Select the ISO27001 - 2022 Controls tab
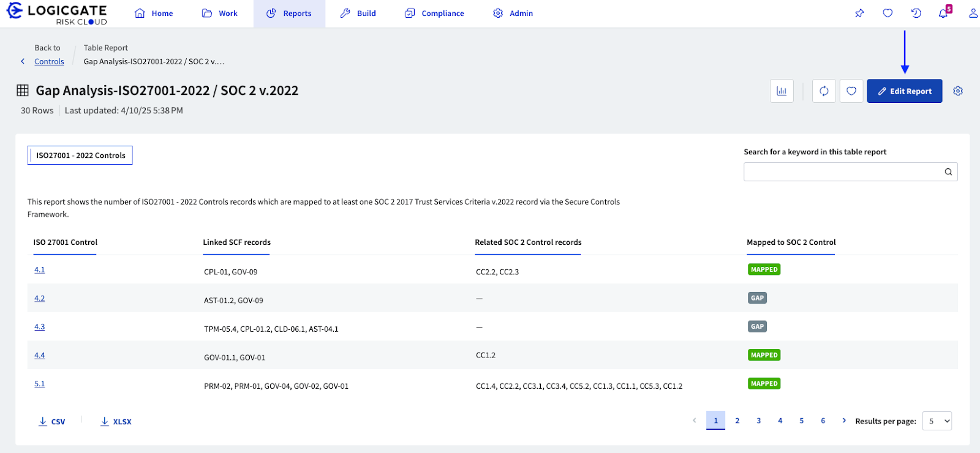980x453 pixels. point(80,155)
